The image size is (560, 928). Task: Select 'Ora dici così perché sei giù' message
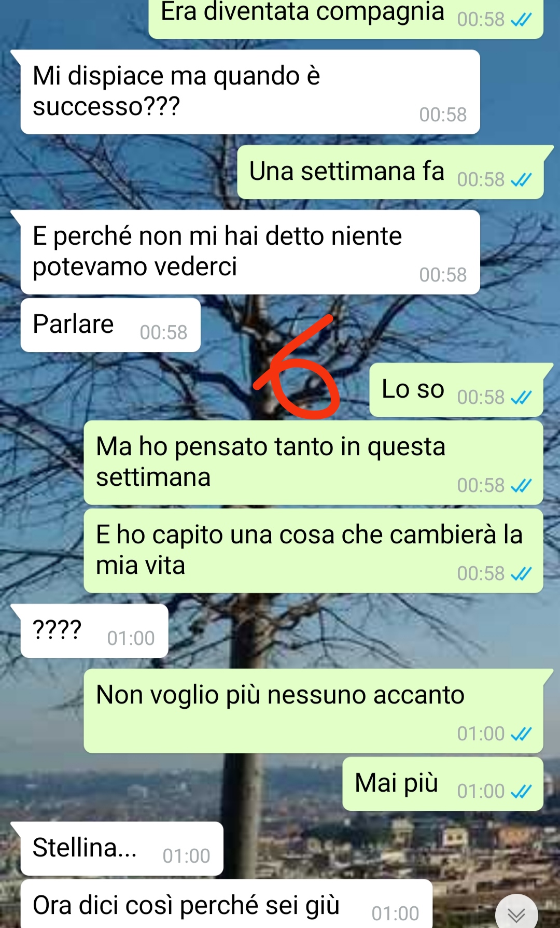pos(227,904)
